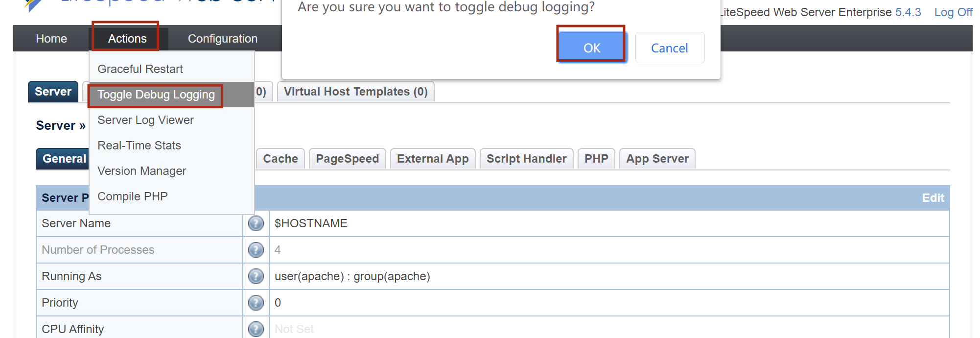The image size is (980, 338).
Task: Choose Toggle Debug Logging menu entry
Action: pos(156,95)
